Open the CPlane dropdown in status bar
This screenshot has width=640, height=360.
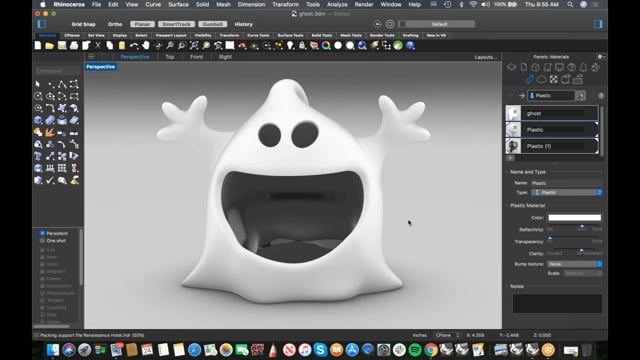coord(447,335)
